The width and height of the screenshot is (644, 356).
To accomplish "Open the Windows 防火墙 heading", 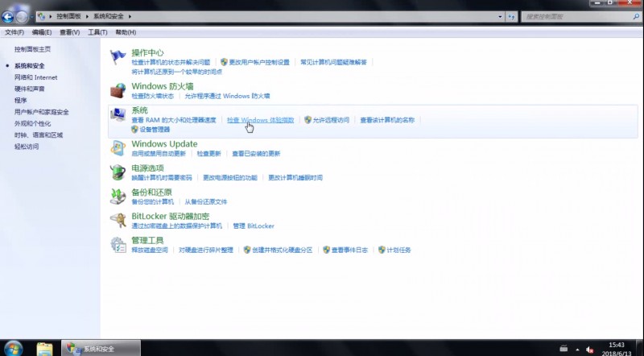I will [x=163, y=86].
